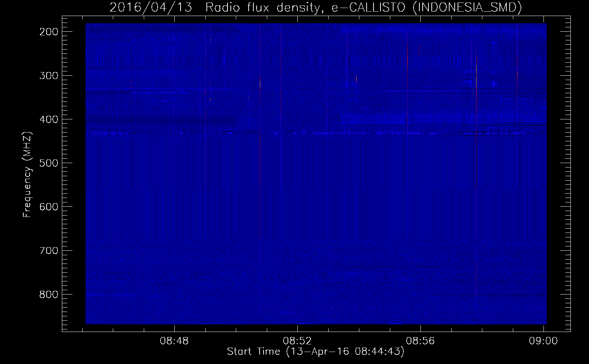The width and height of the screenshot is (589, 364).
Task: Select the '(INDONESIA_SMD)' station name in the title
Action: click(467, 7)
